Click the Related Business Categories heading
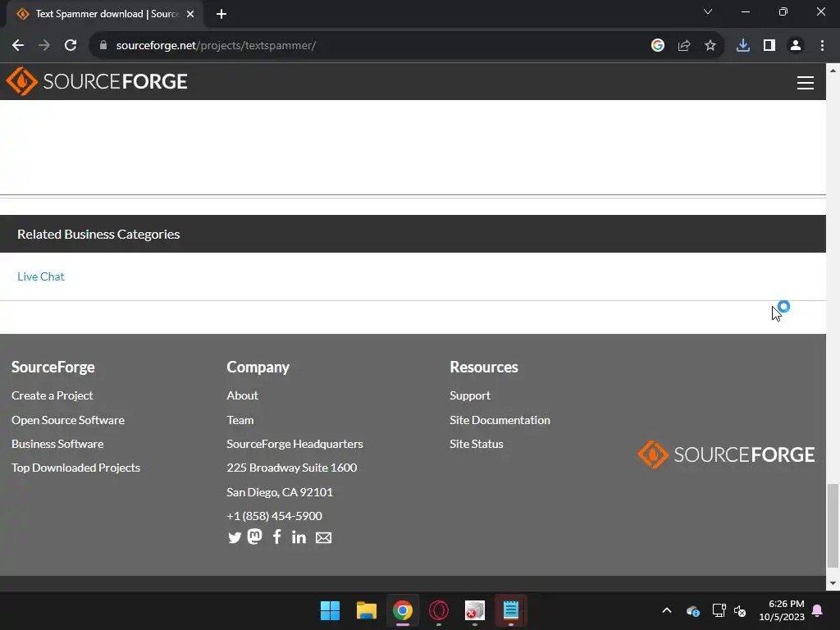840x630 pixels. pos(98,234)
